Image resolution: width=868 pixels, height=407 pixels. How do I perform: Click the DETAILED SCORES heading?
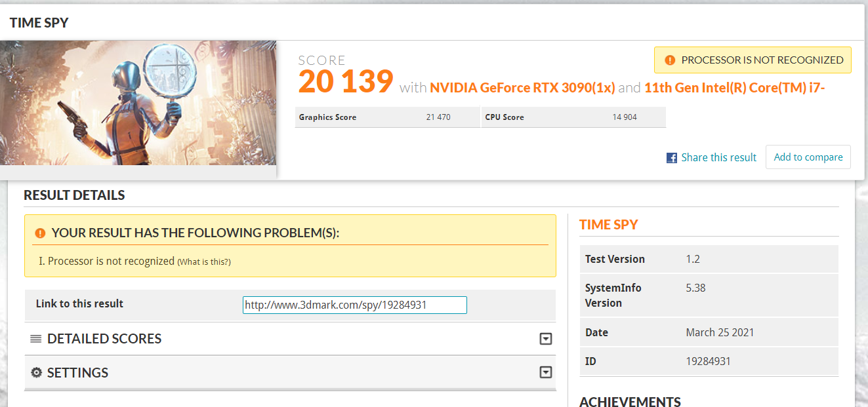point(104,339)
